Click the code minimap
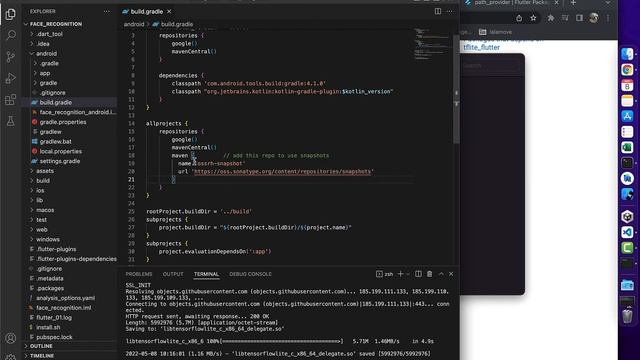Image resolution: width=640 pixels, height=360 pixels. point(433,44)
